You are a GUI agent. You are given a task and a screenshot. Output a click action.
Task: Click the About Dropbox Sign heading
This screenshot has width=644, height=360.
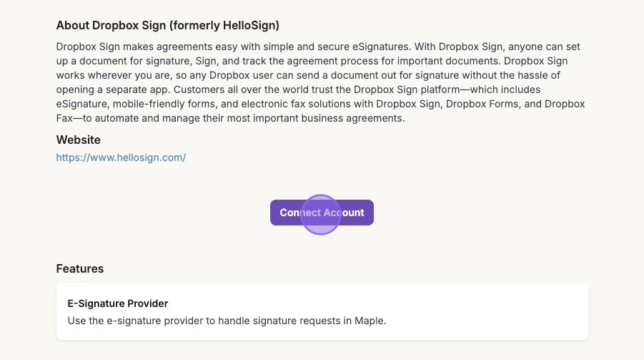click(x=168, y=26)
